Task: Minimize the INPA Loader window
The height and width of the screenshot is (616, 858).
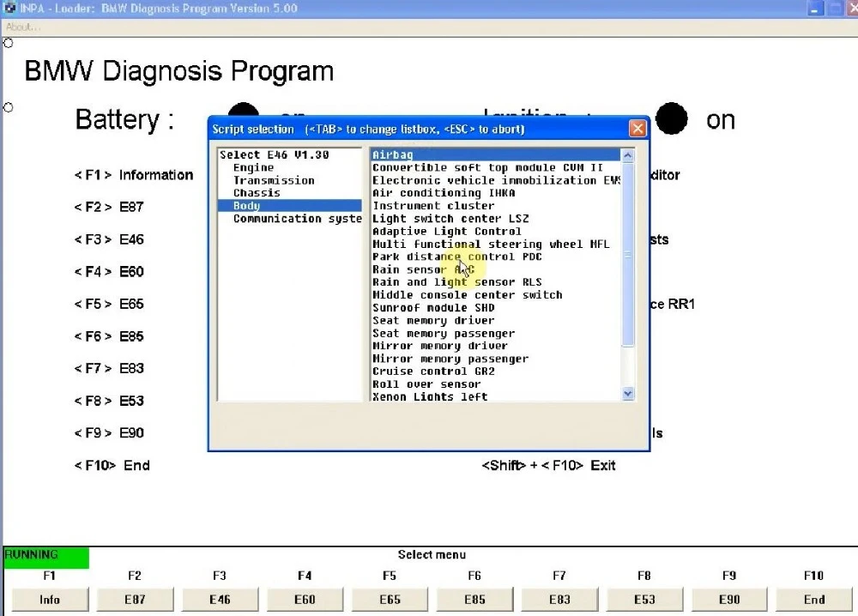Action: (x=815, y=9)
